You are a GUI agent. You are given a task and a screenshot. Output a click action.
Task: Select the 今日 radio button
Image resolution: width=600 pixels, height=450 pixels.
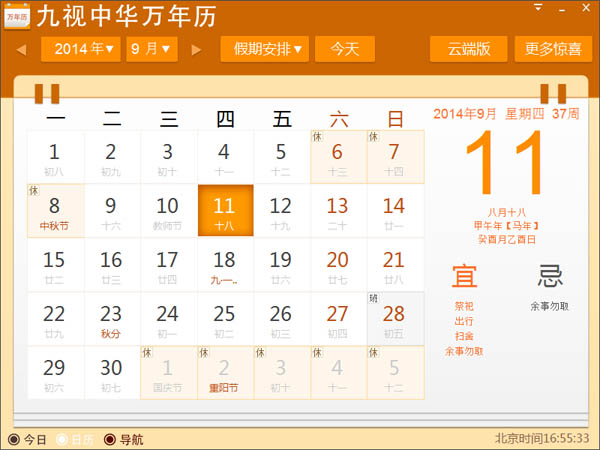pos(13,439)
